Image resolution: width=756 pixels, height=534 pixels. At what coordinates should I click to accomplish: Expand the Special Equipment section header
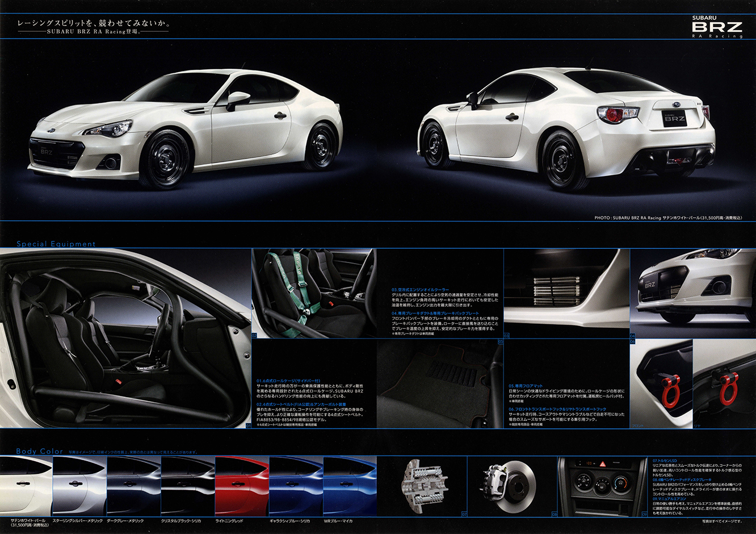coord(55,243)
